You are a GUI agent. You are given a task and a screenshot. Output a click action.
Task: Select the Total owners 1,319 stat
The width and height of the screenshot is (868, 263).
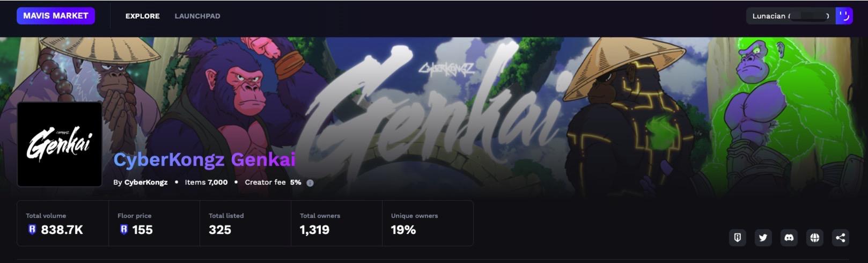336,223
